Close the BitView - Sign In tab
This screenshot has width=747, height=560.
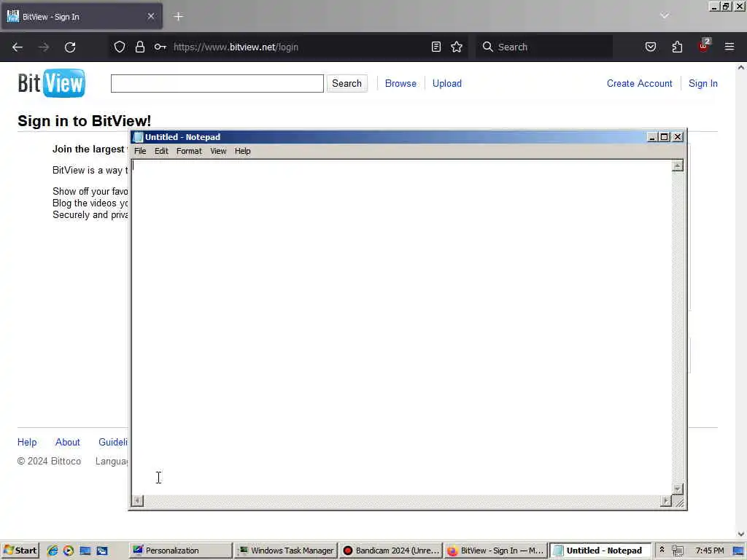pyautogui.click(x=151, y=16)
